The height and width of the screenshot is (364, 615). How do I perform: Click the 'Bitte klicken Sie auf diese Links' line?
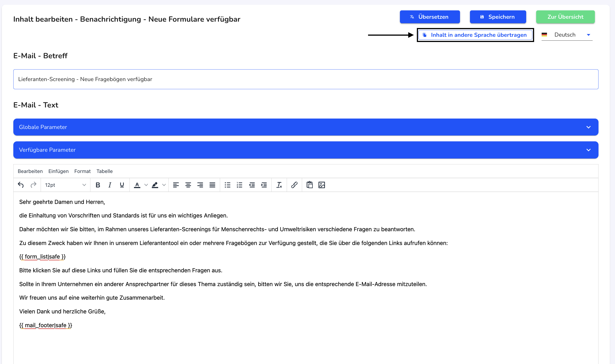point(121,270)
